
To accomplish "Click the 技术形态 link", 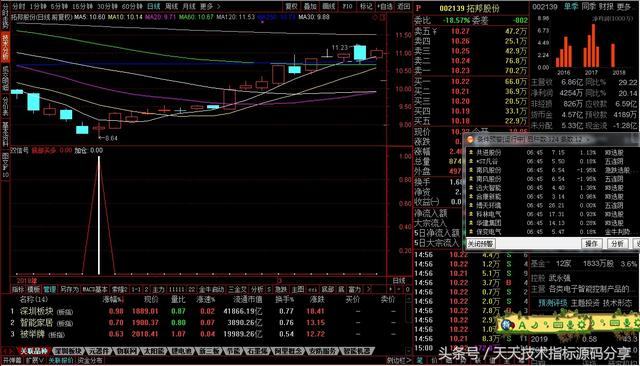I will [x=617, y=303].
